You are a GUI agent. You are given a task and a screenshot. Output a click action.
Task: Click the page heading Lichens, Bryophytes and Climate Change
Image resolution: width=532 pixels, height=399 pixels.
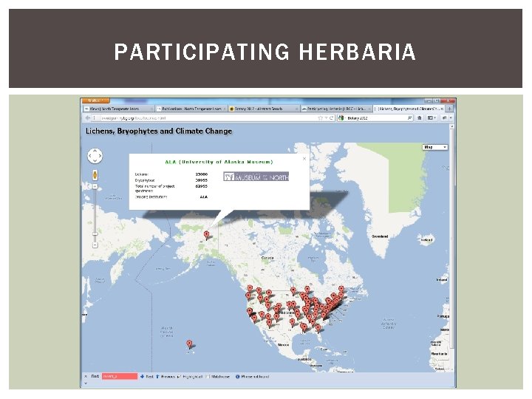tap(159, 131)
